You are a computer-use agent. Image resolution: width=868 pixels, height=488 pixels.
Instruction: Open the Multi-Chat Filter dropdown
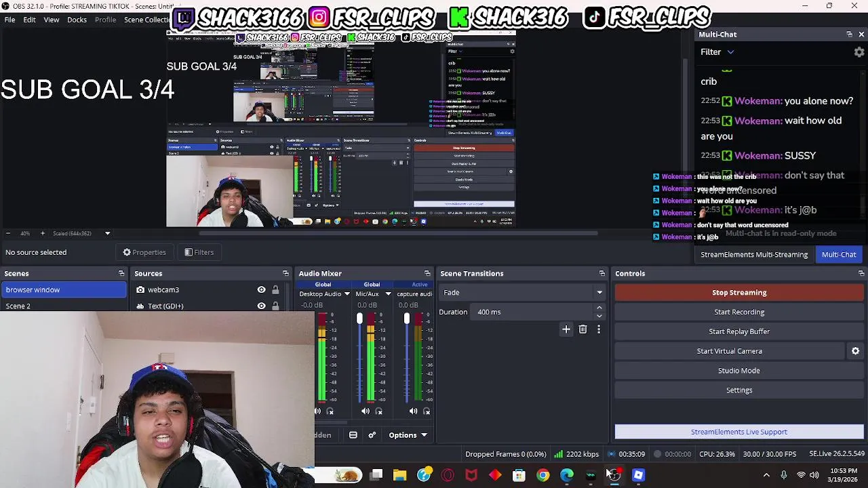point(717,52)
